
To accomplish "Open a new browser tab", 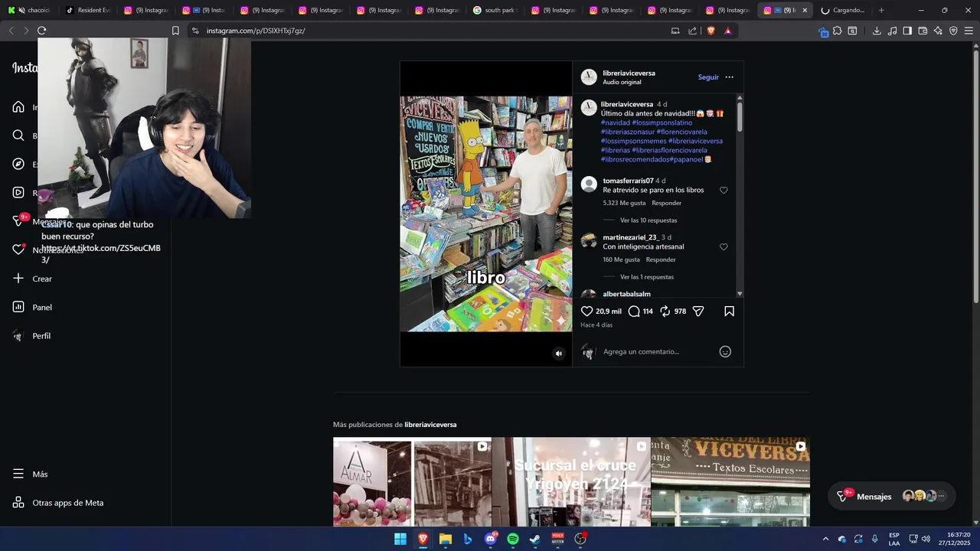I will pos(881,10).
